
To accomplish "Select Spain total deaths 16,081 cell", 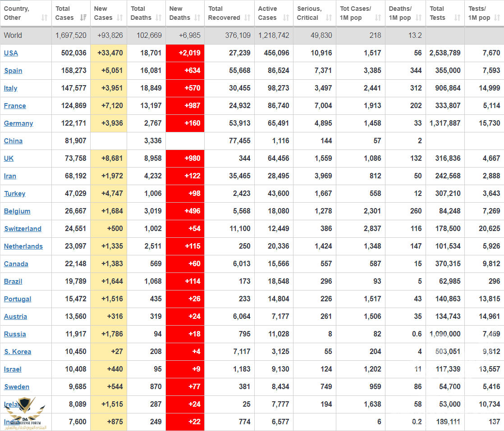I will tap(146, 71).
